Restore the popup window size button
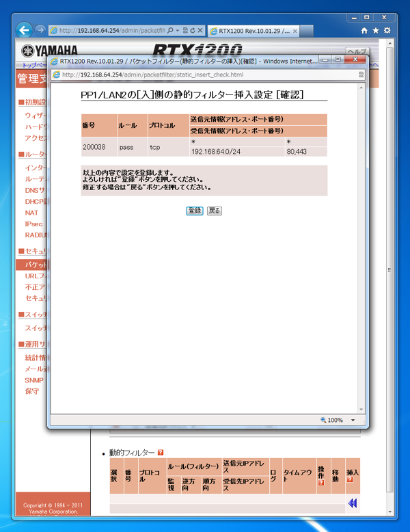This screenshot has width=410, height=532. [338, 59]
